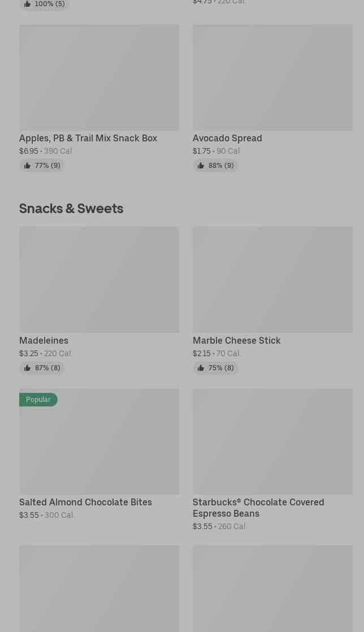Open Starbucks Chocolate Covered Espresso Beans title
Screen dimensions: 364x632
258,508
